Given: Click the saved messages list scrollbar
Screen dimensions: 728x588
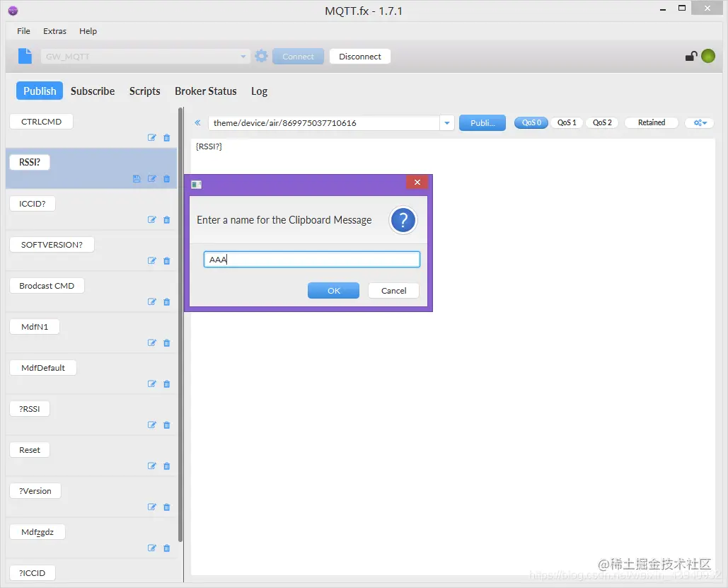Looking at the screenshot, I should tap(180, 325).
